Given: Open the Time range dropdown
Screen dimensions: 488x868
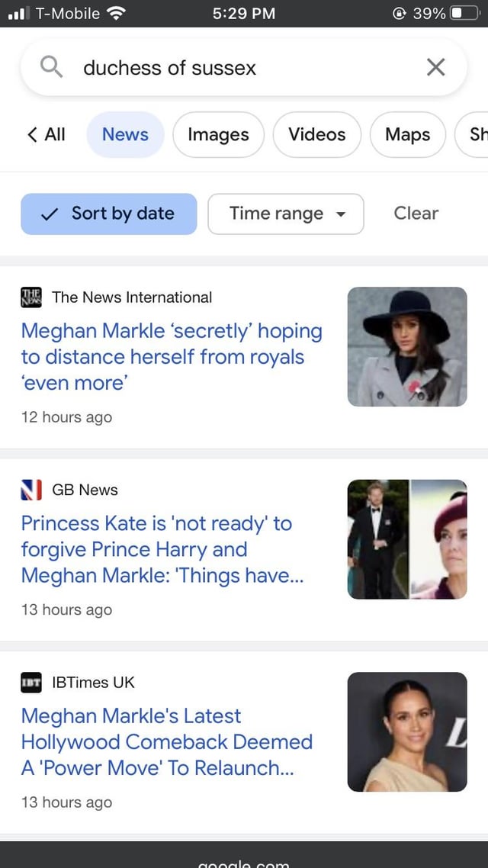Looking at the screenshot, I should [x=286, y=214].
